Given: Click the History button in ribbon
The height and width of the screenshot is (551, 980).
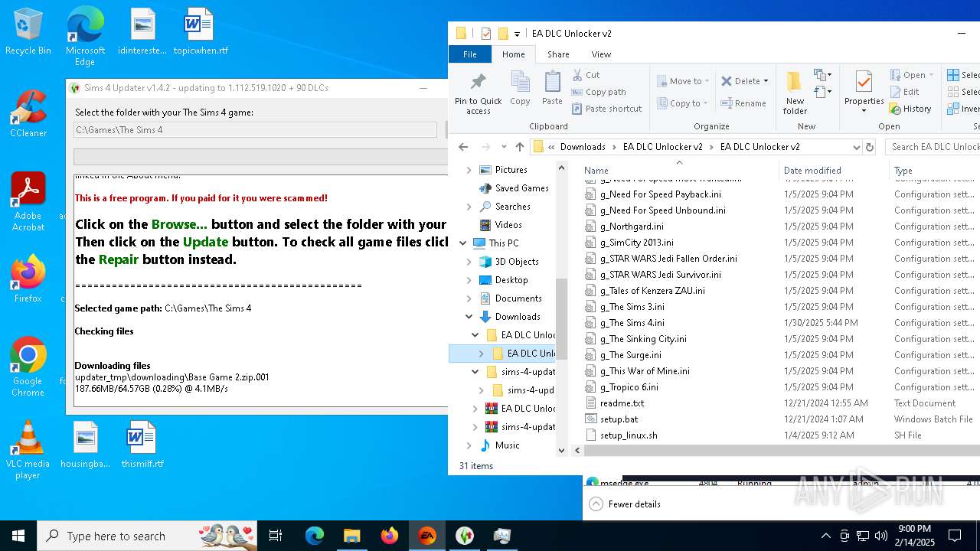Looking at the screenshot, I should tap(910, 109).
